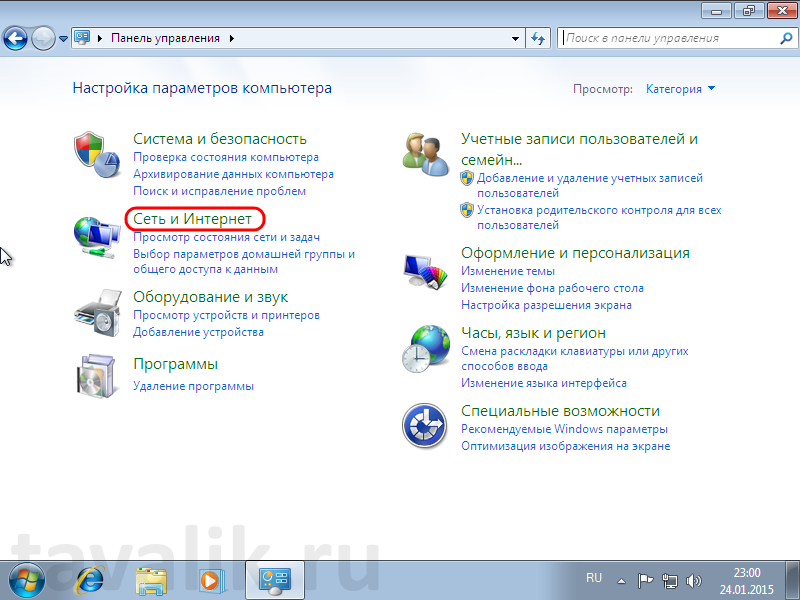Click the User Accounts people icon
Viewport: 800px width, 600px height.
426,154
